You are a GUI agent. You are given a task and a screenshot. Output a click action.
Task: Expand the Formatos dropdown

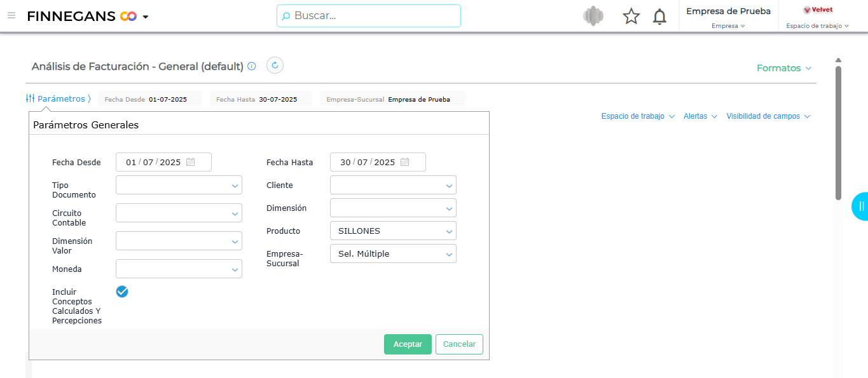tap(784, 68)
